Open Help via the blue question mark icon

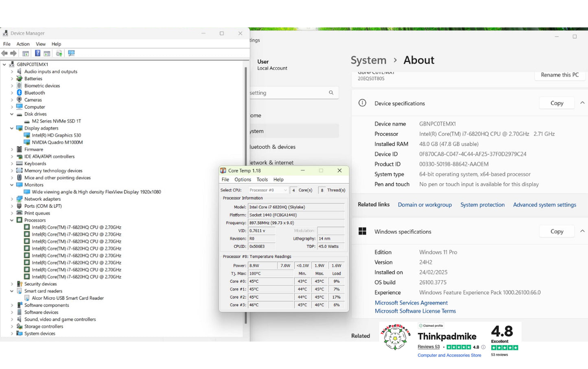point(37,53)
